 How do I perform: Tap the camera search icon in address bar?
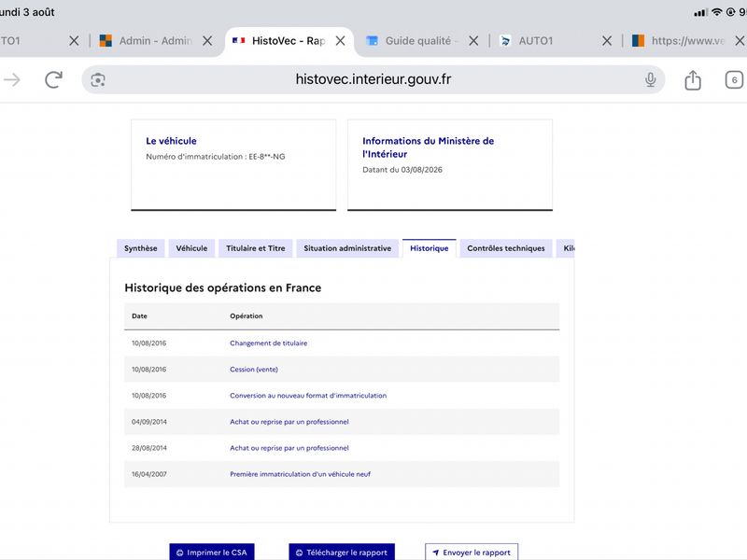coord(98,79)
